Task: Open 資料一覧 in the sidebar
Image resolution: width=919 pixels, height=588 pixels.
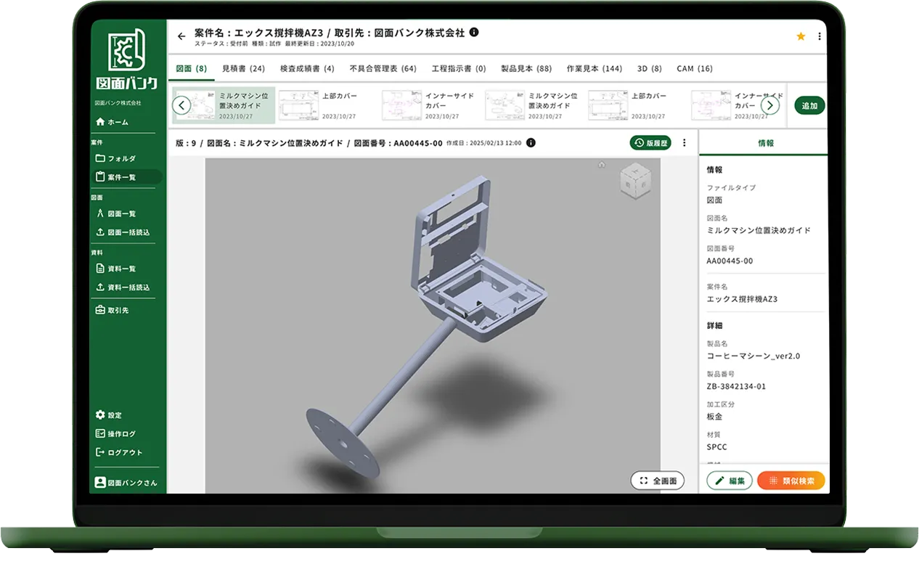Action: pyautogui.click(x=115, y=269)
